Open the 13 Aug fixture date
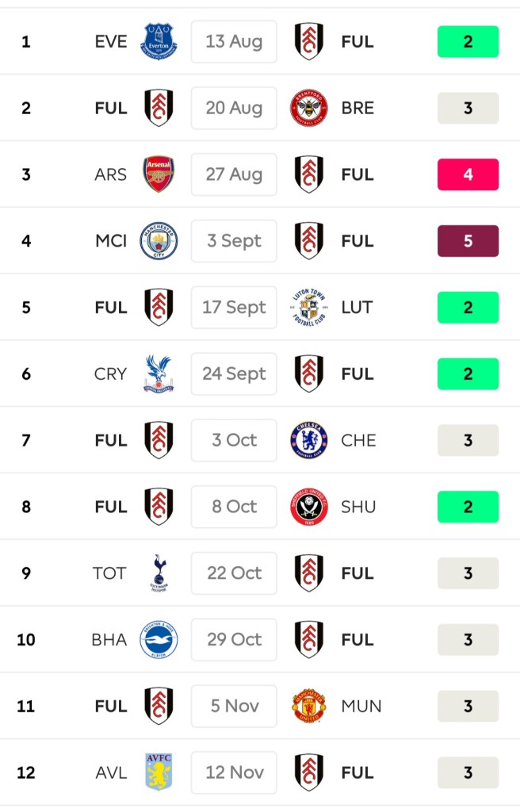Viewport: 520px width, 812px height. [234, 41]
